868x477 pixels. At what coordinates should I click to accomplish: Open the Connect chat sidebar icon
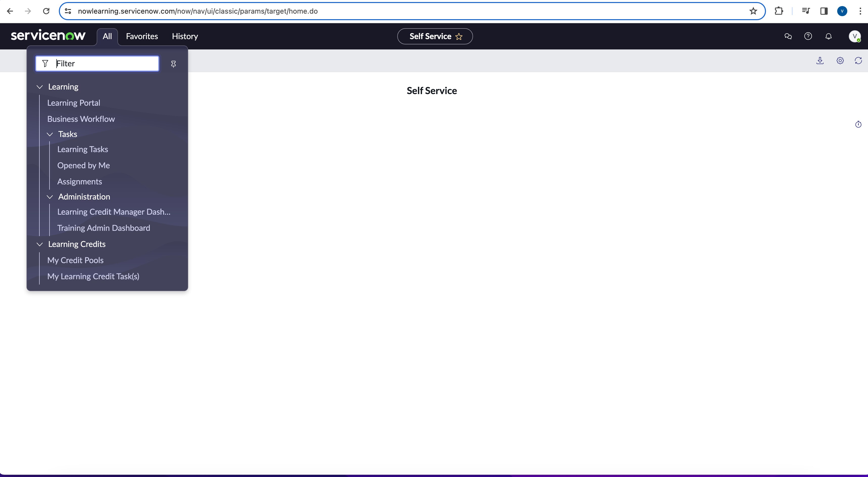pyautogui.click(x=788, y=36)
